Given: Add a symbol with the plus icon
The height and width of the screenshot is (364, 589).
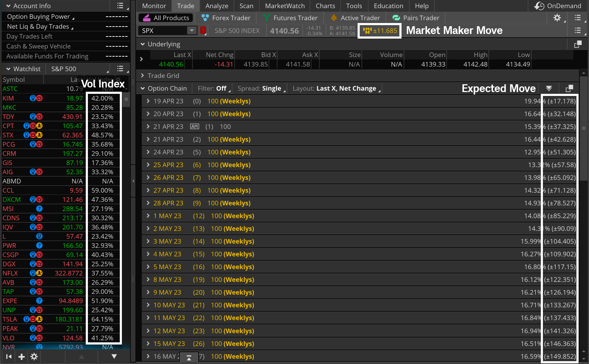Looking at the screenshot, I should (22, 357).
